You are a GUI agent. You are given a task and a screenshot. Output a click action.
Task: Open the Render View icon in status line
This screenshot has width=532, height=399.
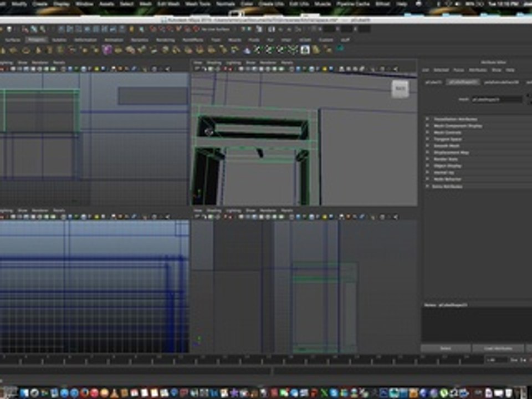coord(270,29)
